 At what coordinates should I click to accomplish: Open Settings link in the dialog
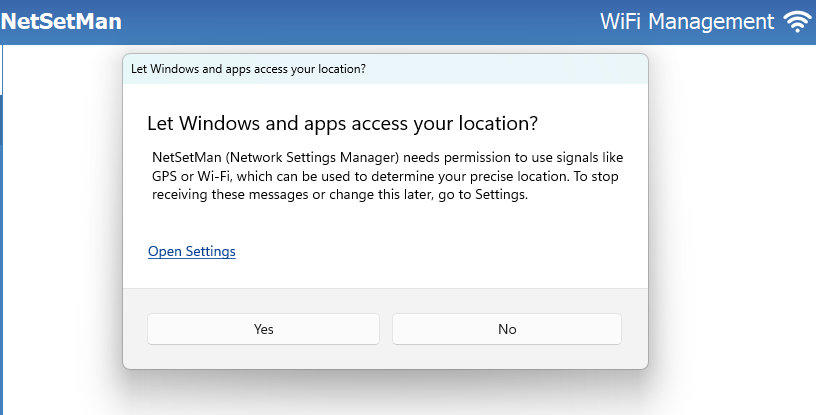[192, 251]
